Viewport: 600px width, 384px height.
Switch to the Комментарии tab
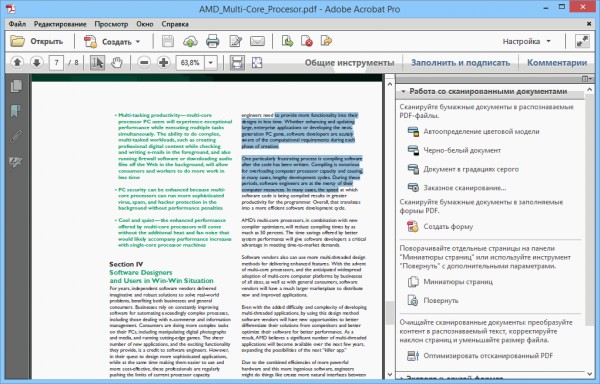557,63
